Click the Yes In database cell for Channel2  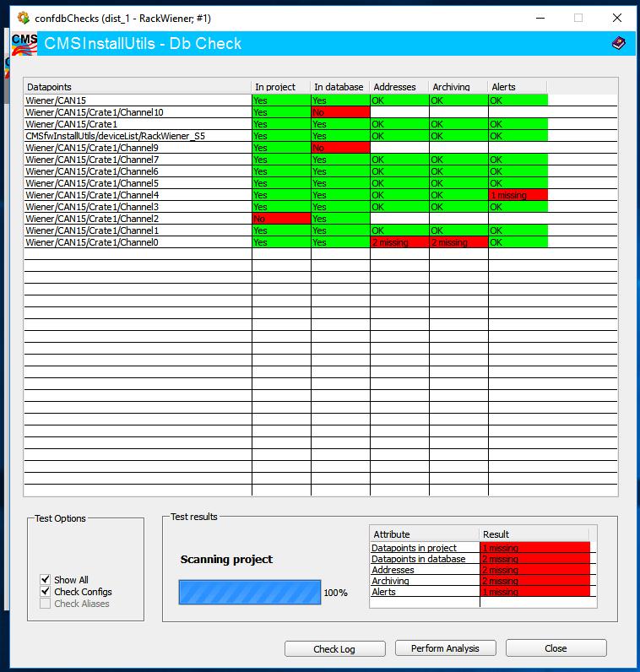[340, 219]
